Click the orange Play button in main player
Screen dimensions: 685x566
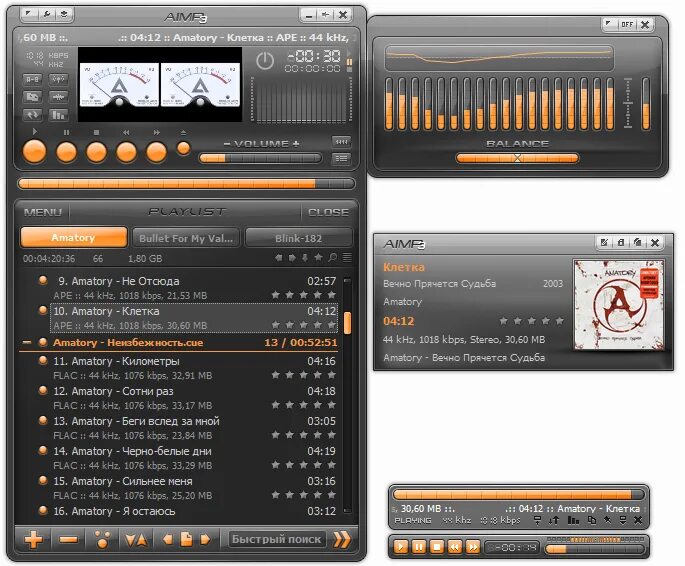(34, 152)
